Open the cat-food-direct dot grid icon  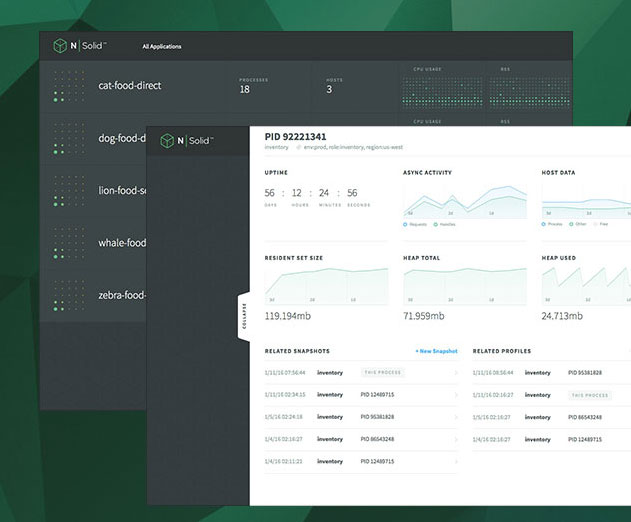click(x=69, y=86)
